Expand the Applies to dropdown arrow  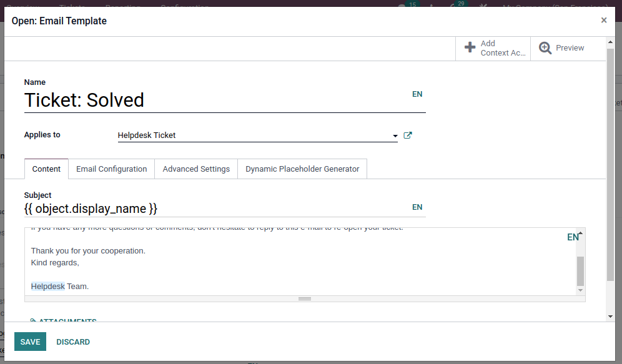coord(395,135)
